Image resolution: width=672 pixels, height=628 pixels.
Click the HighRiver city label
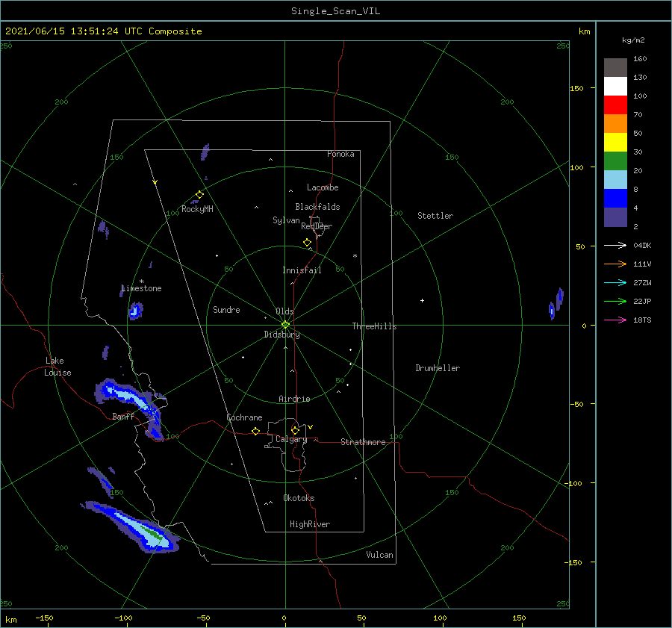point(310,524)
